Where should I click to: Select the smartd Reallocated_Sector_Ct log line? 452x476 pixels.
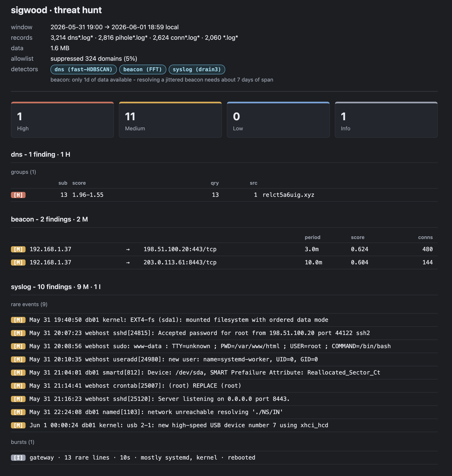coord(205,373)
